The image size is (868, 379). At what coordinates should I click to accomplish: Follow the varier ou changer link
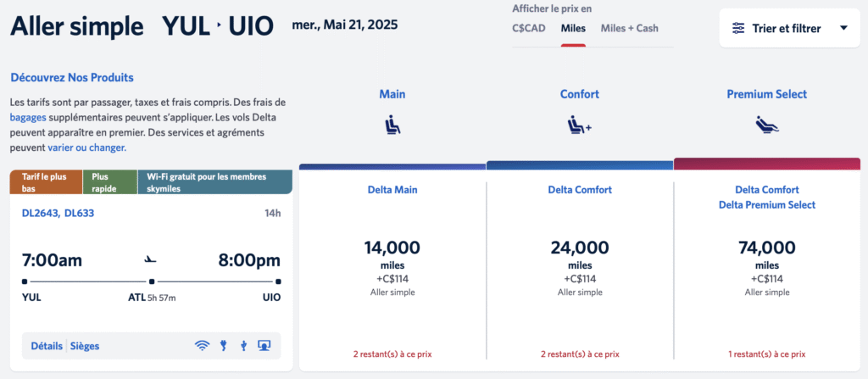tap(86, 147)
